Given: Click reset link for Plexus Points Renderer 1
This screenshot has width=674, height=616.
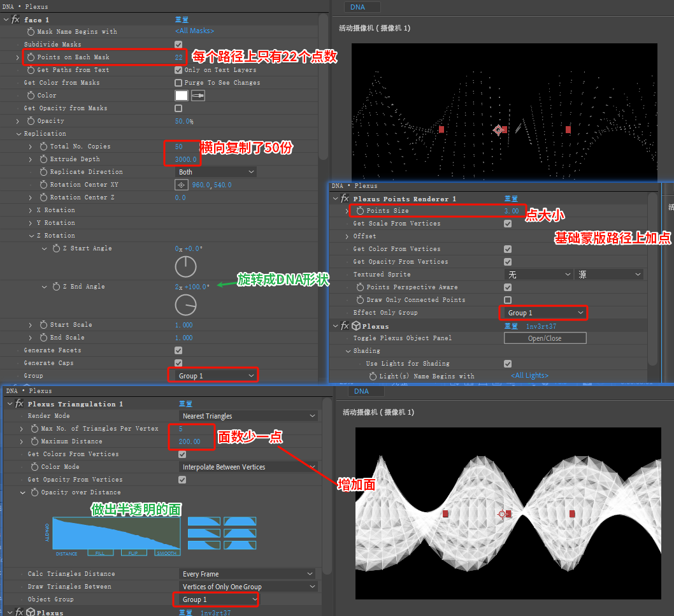Looking at the screenshot, I should (x=511, y=199).
